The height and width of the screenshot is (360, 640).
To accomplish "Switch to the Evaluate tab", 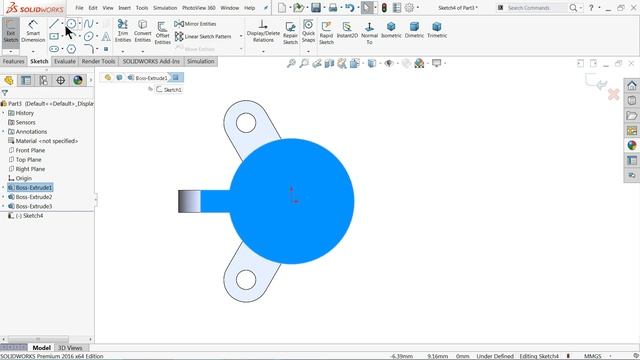I will (x=65, y=61).
